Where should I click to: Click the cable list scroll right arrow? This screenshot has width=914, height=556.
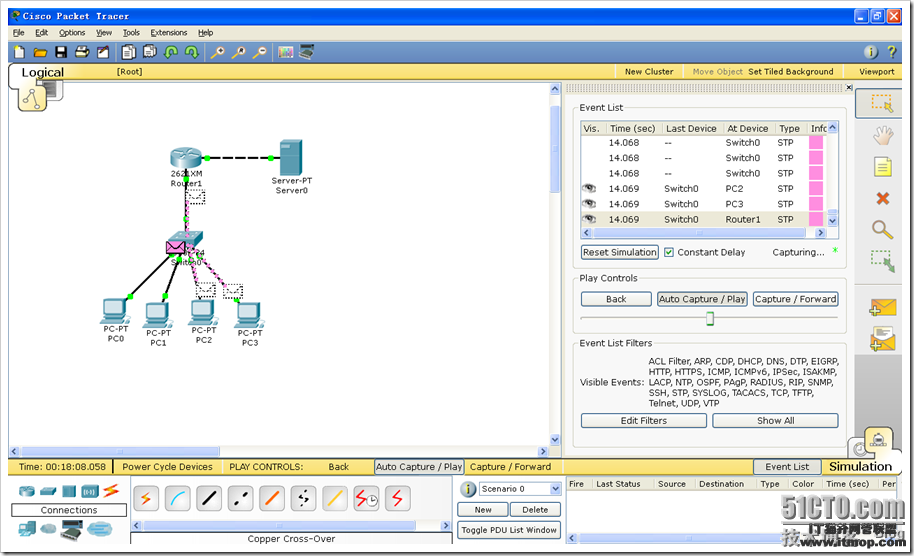click(x=446, y=526)
